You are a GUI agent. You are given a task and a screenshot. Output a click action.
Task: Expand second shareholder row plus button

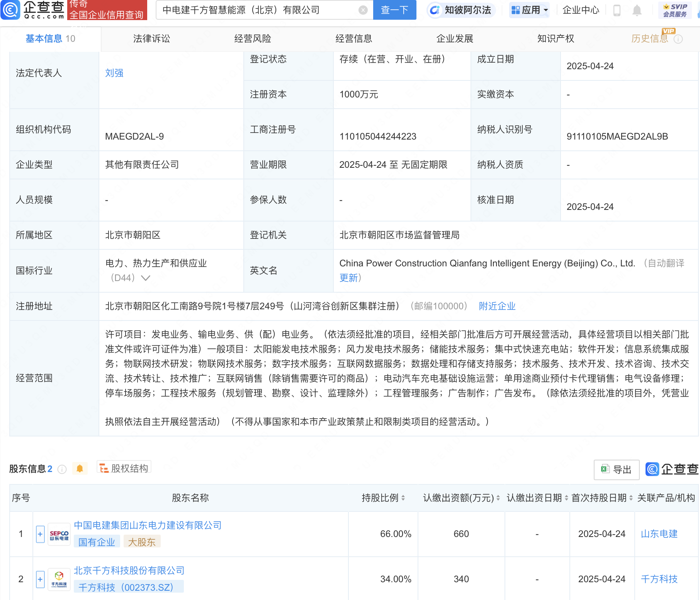(x=40, y=580)
